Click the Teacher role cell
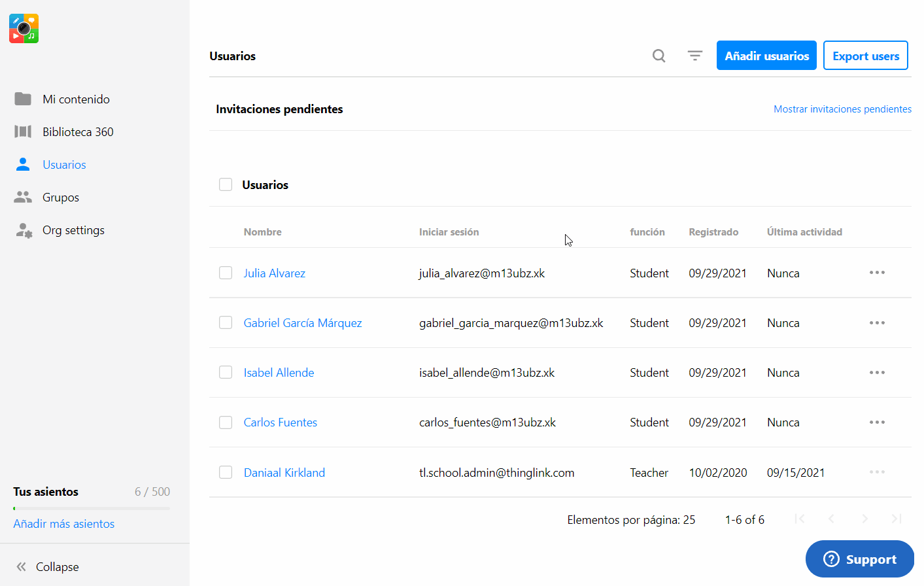This screenshot has width=924, height=586. click(x=649, y=473)
